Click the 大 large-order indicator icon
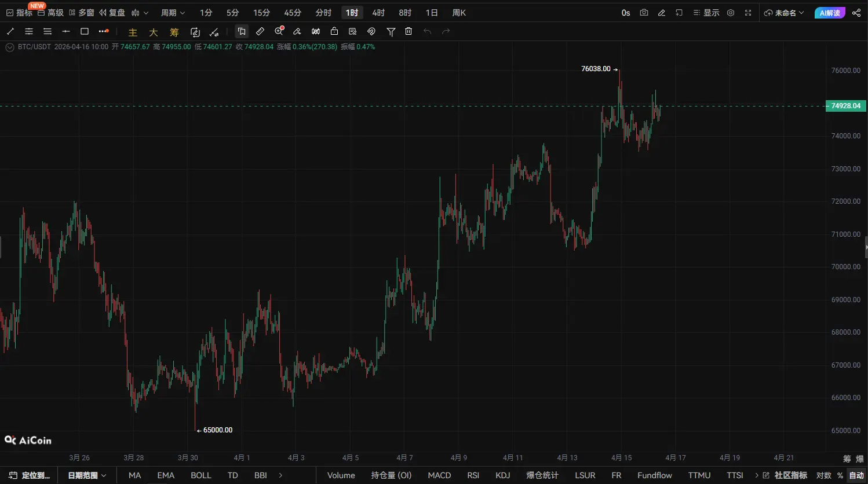This screenshot has width=868, height=484. point(154,32)
